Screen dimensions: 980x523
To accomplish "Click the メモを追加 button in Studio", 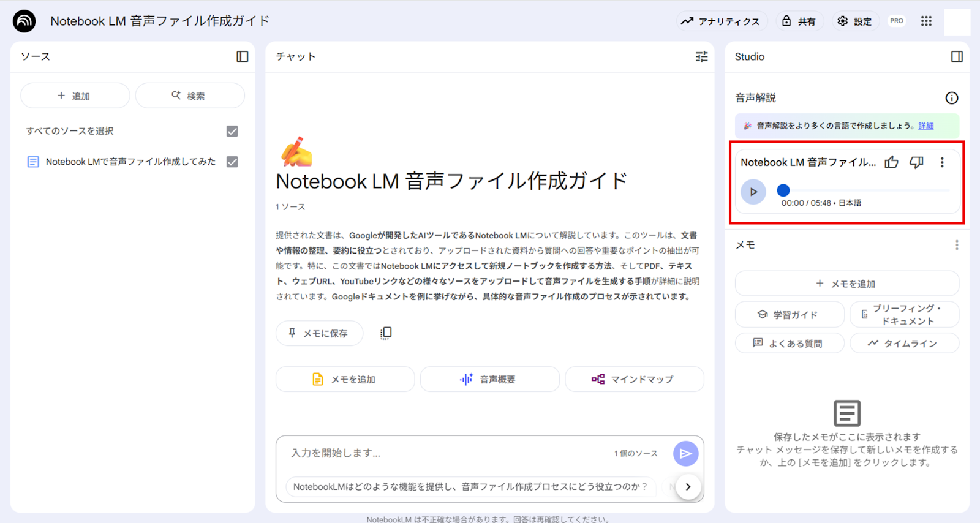I will point(847,284).
